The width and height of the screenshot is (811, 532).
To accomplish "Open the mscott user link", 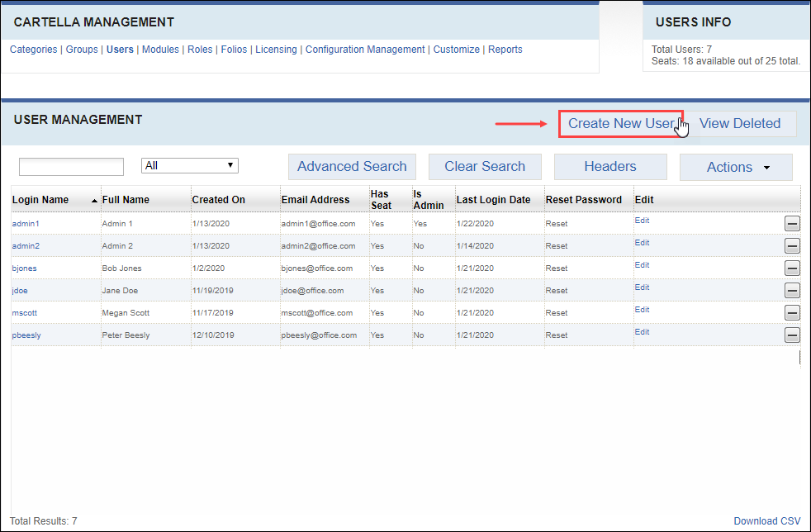I will pyautogui.click(x=25, y=312).
